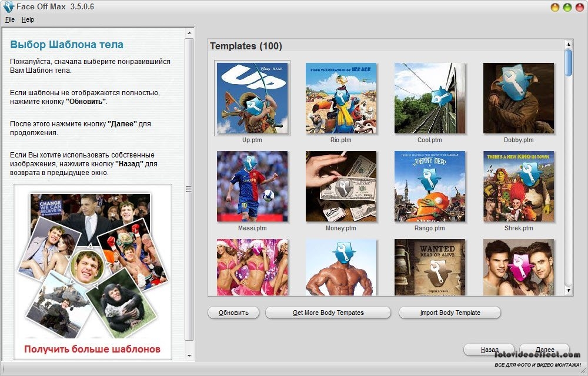Click the templates list scrollbar thumb
Viewport: 588px width, 376px height.
tap(569, 62)
